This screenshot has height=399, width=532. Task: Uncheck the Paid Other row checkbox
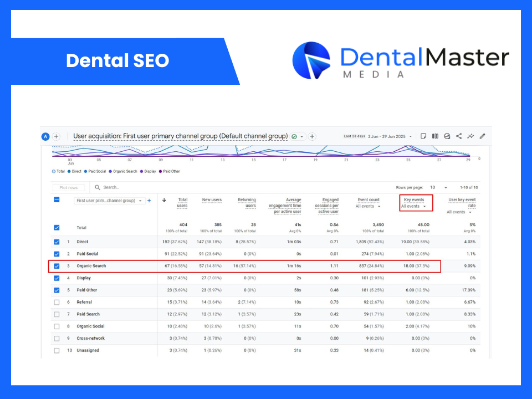coord(57,290)
